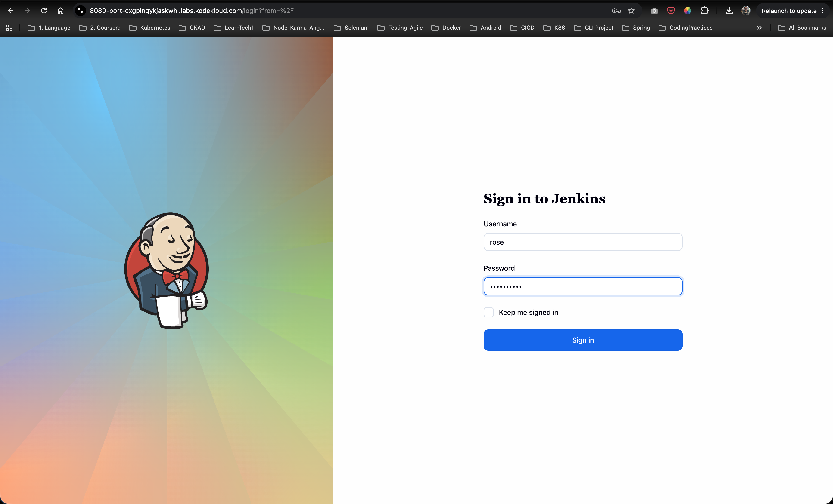Open the Docker bookmark folder

(x=446, y=28)
